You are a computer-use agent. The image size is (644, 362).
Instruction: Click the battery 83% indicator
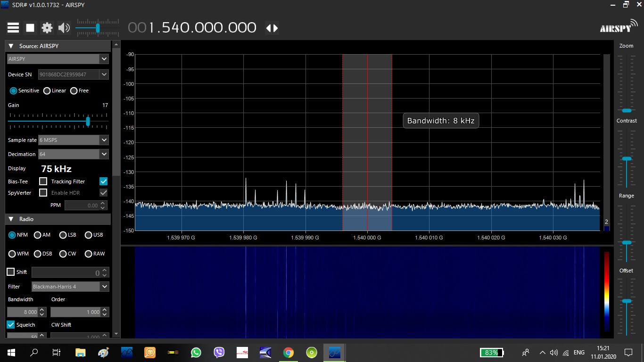tap(492, 353)
